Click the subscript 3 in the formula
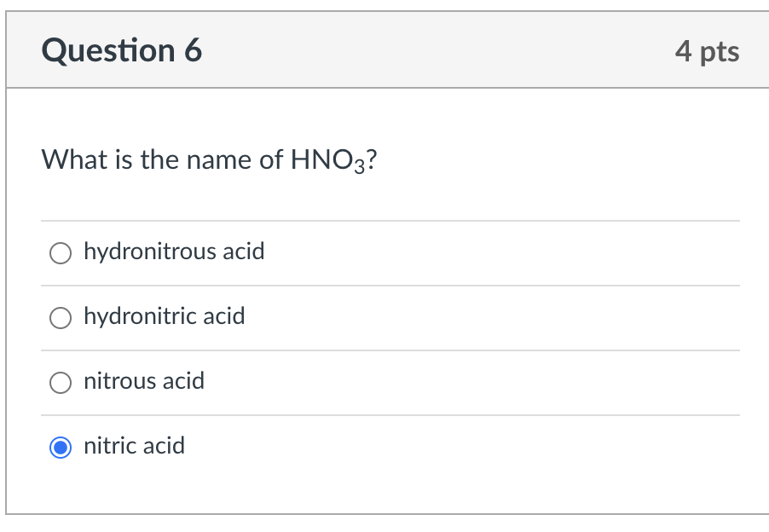 (361, 166)
